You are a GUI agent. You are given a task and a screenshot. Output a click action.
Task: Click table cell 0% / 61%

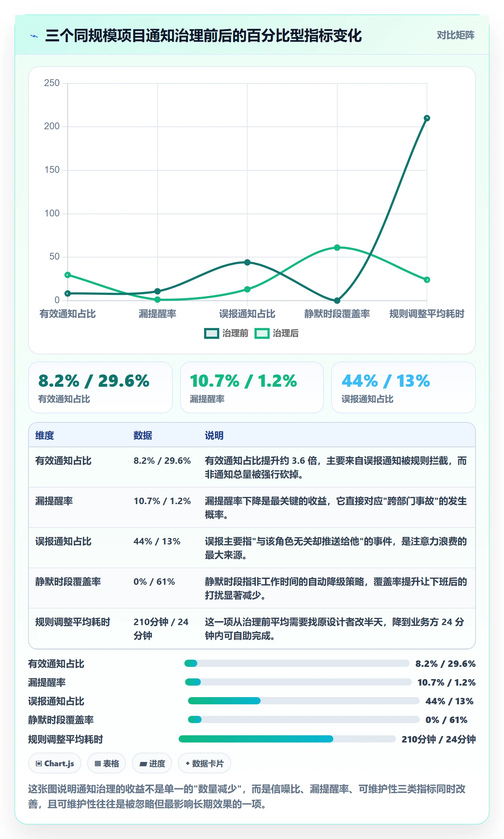pos(154,582)
